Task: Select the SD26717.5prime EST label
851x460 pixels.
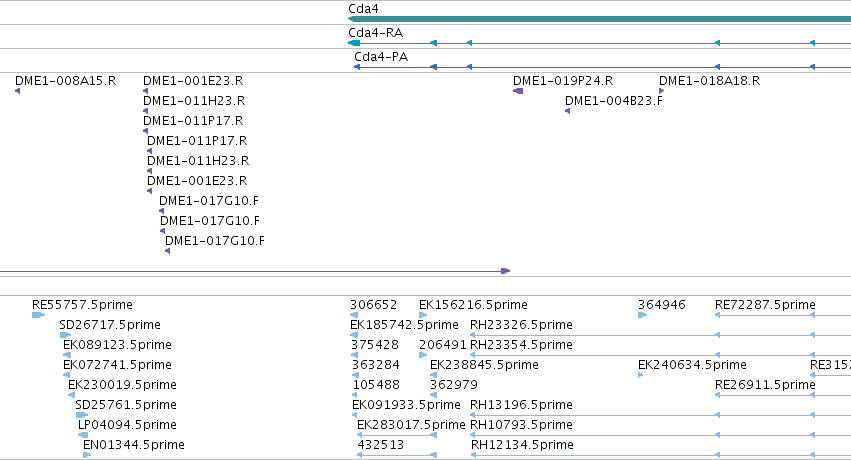Action: [x=110, y=325]
